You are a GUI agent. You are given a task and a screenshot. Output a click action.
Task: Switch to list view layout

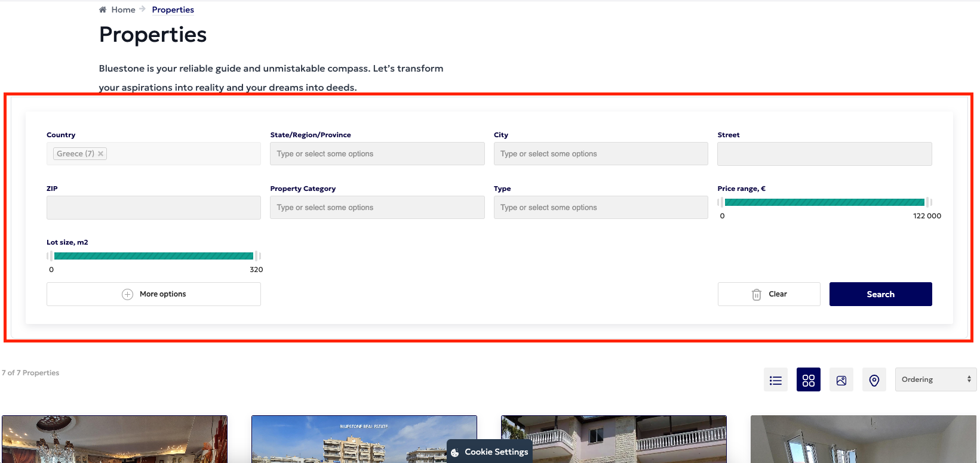coord(775,380)
